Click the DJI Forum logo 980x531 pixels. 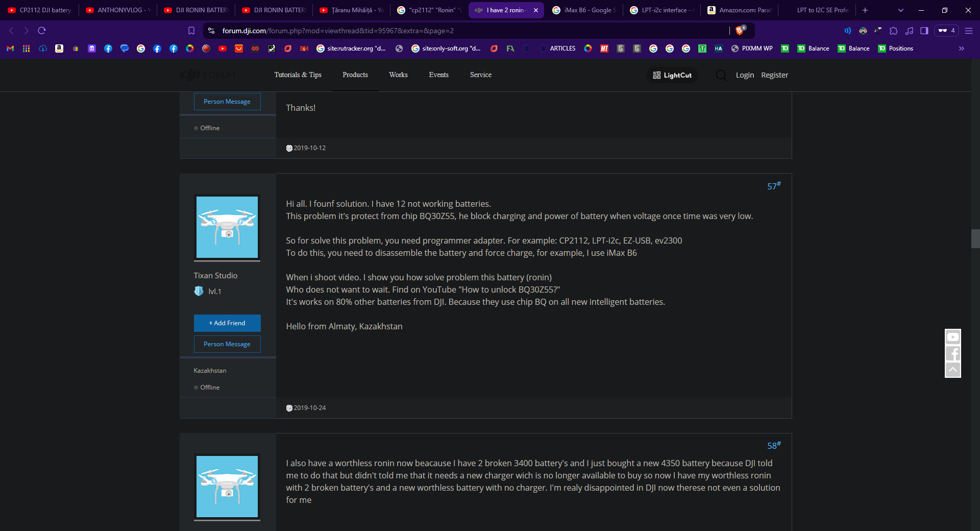[208, 75]
